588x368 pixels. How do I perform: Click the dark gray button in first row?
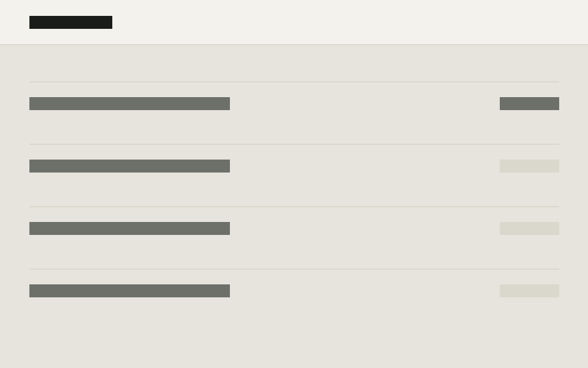point(530,104)
